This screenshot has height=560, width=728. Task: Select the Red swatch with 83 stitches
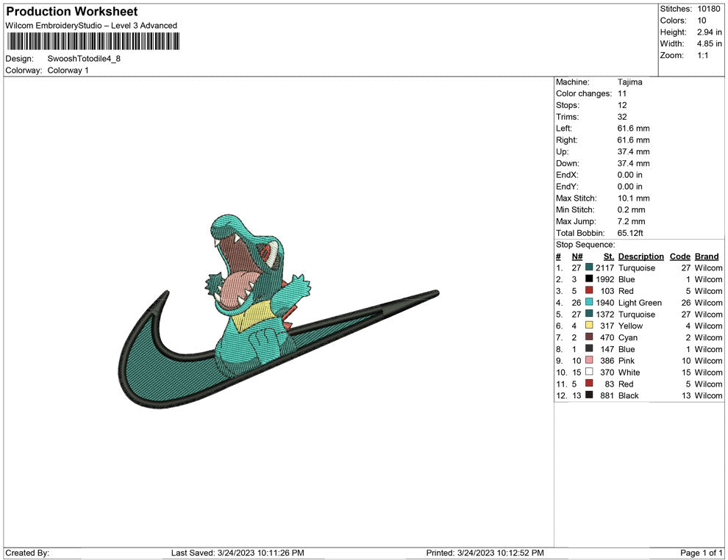[x=589, y=383]
